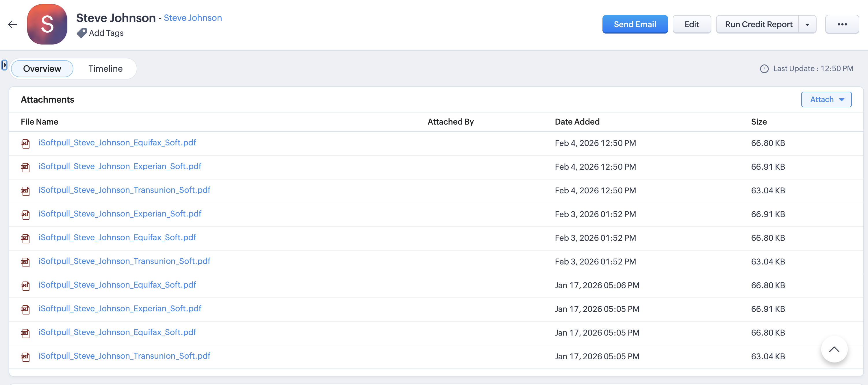Click the Edit button
Screen dimensions: 868x385
(691, 24)
